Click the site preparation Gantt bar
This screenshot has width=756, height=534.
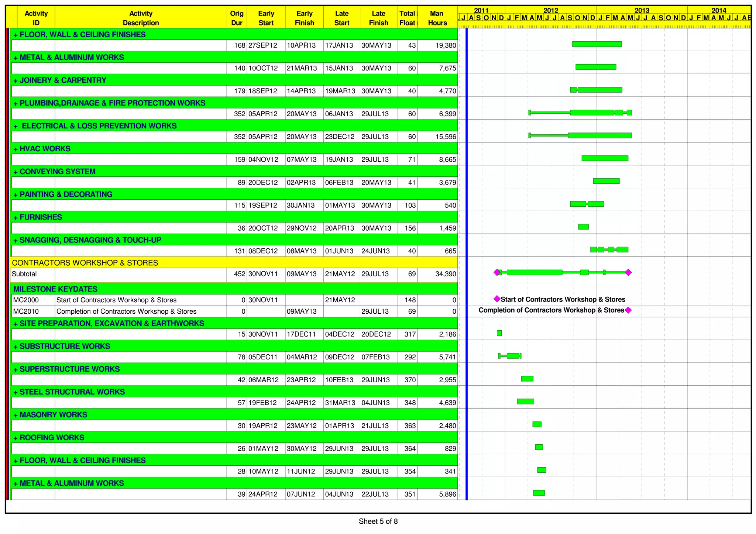tap(499, 333)
